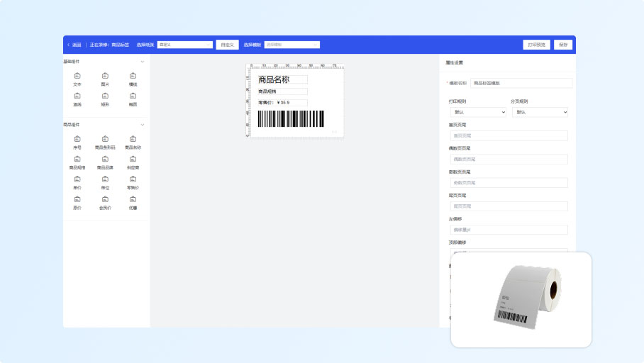This screenshot has width=644, height=363.
Task: Click the 打印预览 print preview button
Action: 536,45
